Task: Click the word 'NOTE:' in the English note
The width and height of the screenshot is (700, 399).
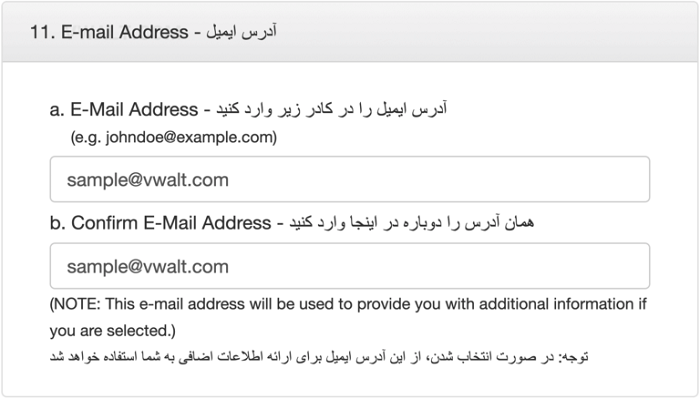Action: [x=77, y=304]
